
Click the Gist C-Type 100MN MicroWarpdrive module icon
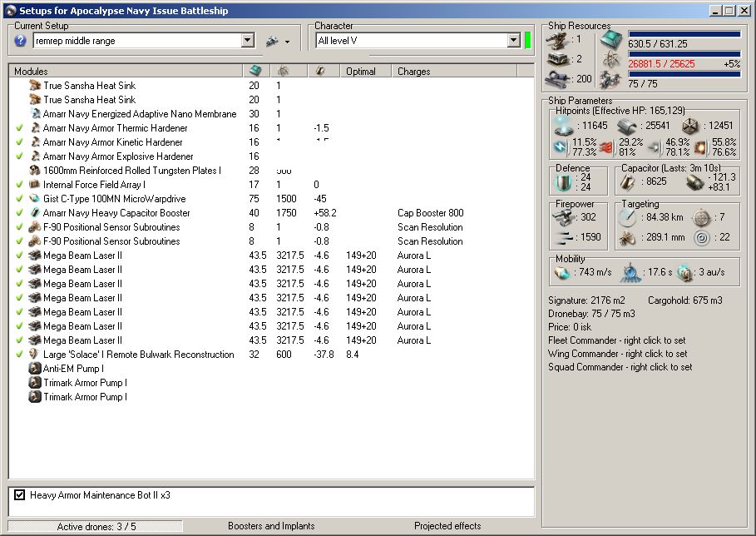[35, 199]
